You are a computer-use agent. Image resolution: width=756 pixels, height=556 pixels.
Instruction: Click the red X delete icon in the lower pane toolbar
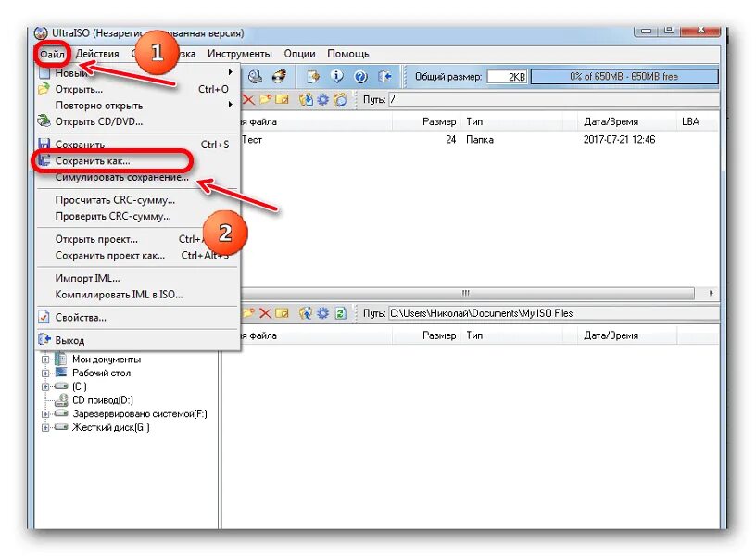265,313
